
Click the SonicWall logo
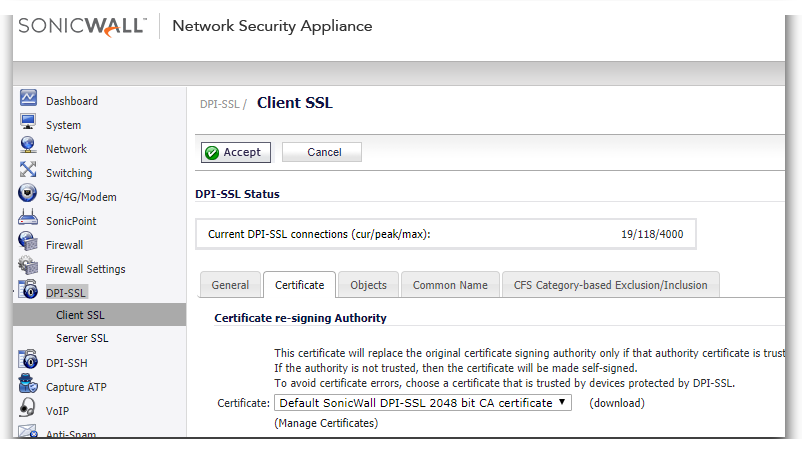click(x=83, y=26)
